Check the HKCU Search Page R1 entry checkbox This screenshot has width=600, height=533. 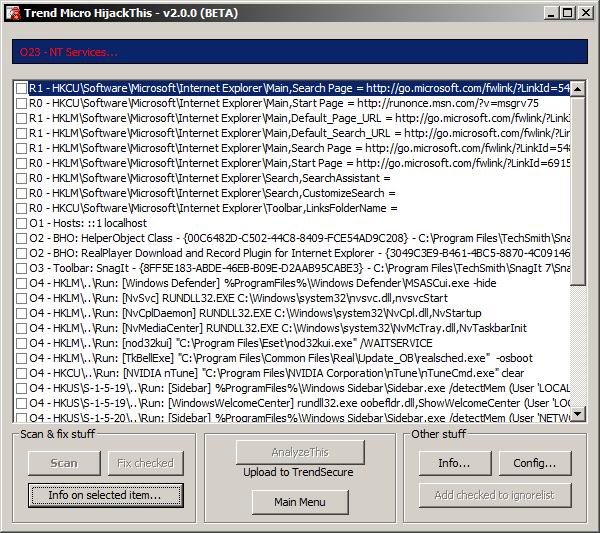point(21,88)
